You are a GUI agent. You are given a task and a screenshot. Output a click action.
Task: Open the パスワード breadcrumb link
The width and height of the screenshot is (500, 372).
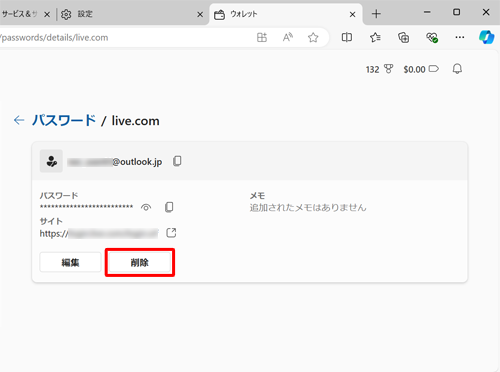tap(64, 120)
